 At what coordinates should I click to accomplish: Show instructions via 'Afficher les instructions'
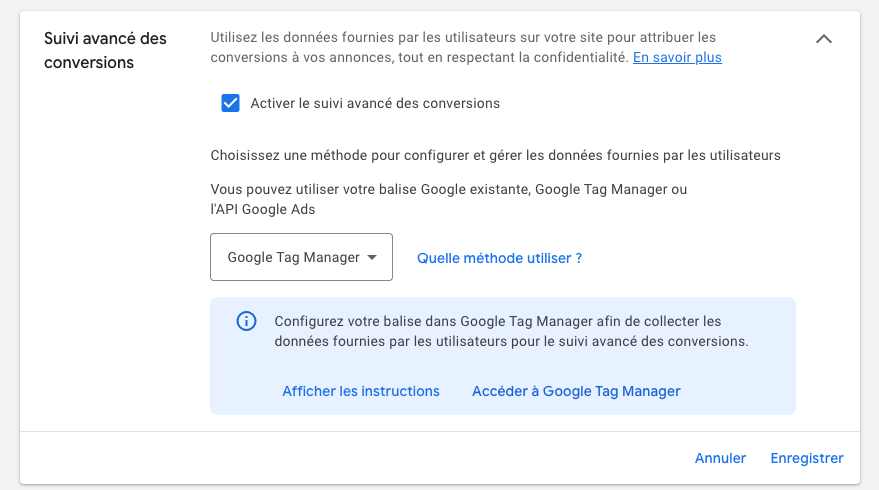point(361,391)
